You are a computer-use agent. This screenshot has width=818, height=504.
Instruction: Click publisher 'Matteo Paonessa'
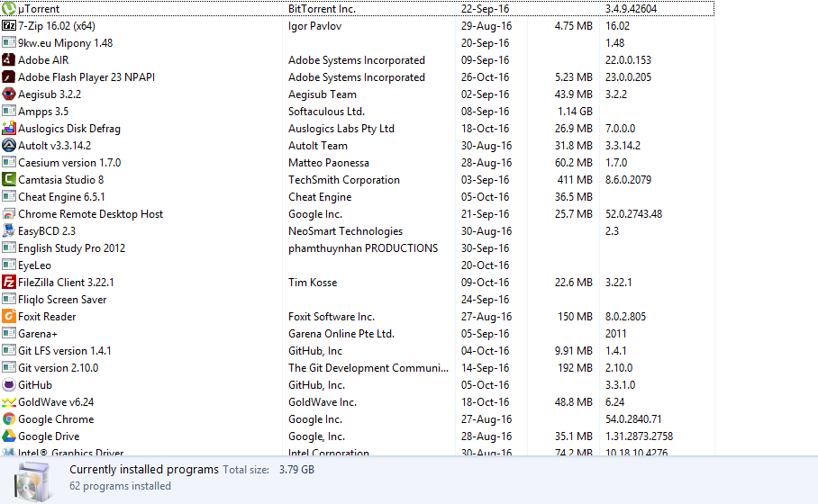(x=329, y=163)
